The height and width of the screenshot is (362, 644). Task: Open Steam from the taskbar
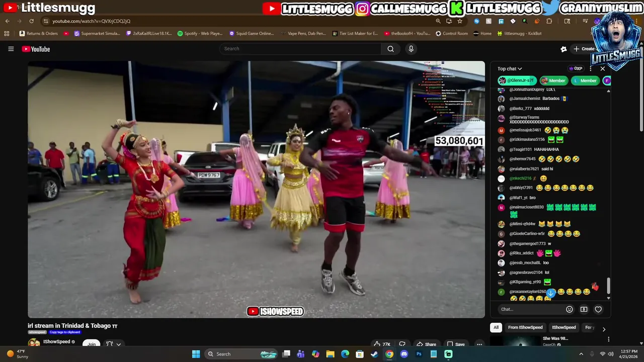[x=374, y=354]
